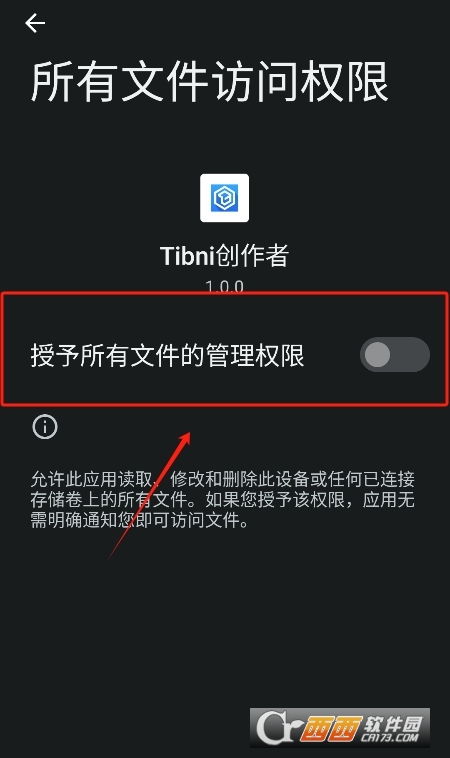
Task: Click the 1.0.0 version number
Action: [x=225, y=286]
